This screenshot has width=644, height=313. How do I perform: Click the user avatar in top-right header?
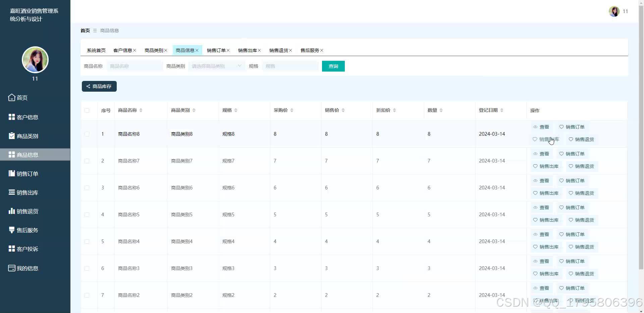click(614, 11)
